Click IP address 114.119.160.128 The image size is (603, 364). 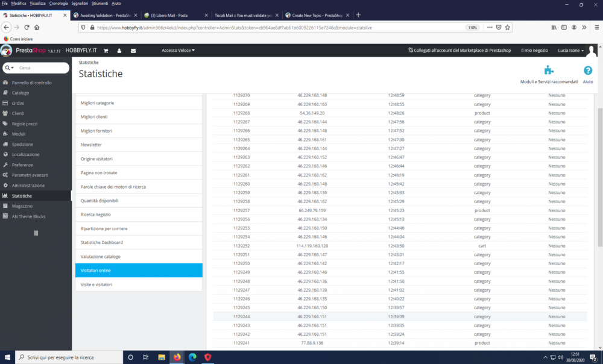pos(312,246)
